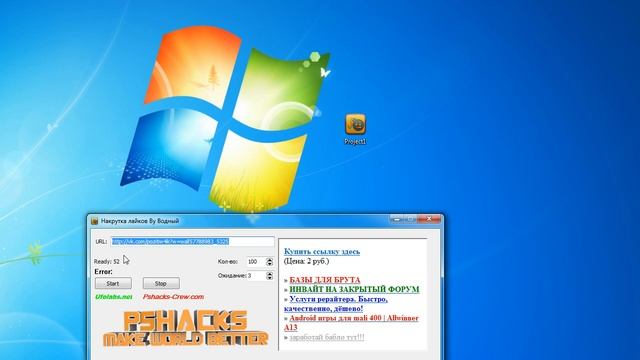640x360 pixels.
Task: Click the Error: label
Action: (x=103, y=271)
